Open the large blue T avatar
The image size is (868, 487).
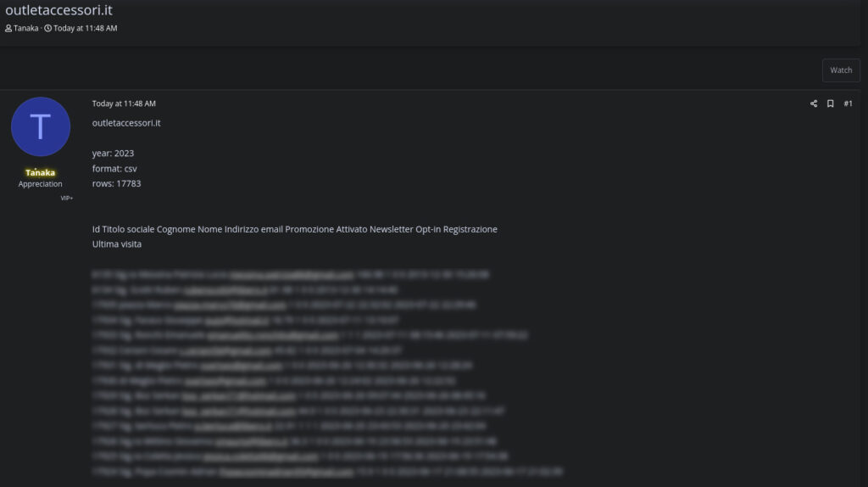click(x=41, y=126)
